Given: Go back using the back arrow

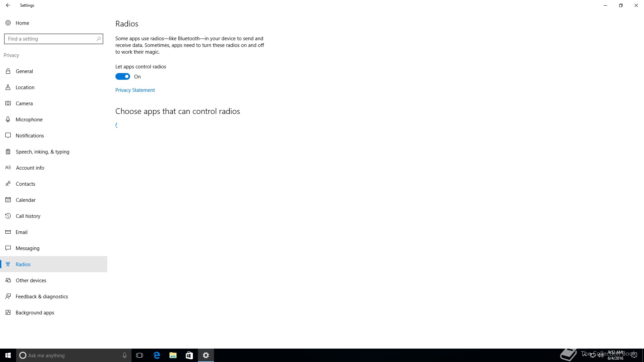Looking at the screenshot, I should click(x=8, y=5).
